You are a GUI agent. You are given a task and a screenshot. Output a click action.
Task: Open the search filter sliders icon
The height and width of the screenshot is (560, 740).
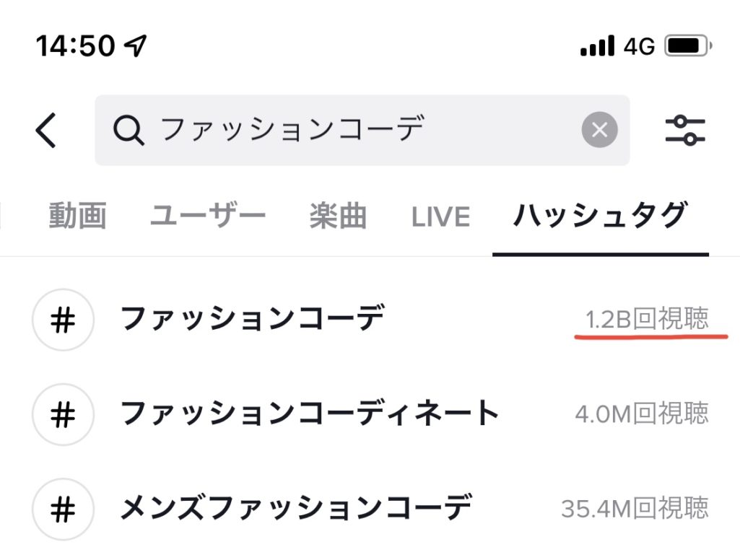point(685,130)
